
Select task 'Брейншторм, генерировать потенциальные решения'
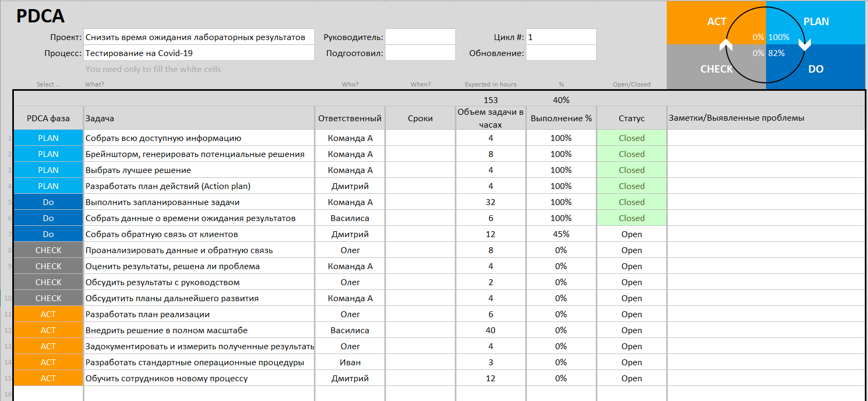click(x=199, y=154)
